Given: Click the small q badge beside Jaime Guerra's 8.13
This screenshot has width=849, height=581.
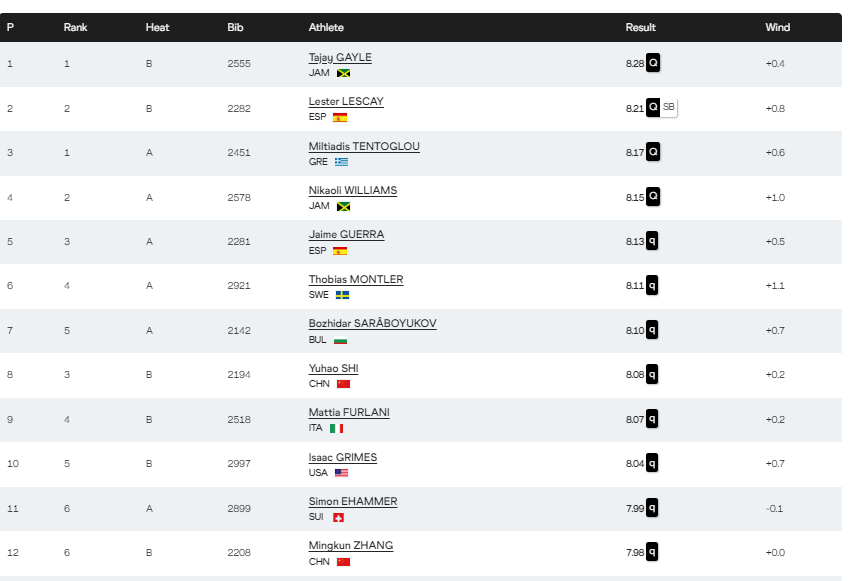Looking at the screenshot, I should (652, 241).
